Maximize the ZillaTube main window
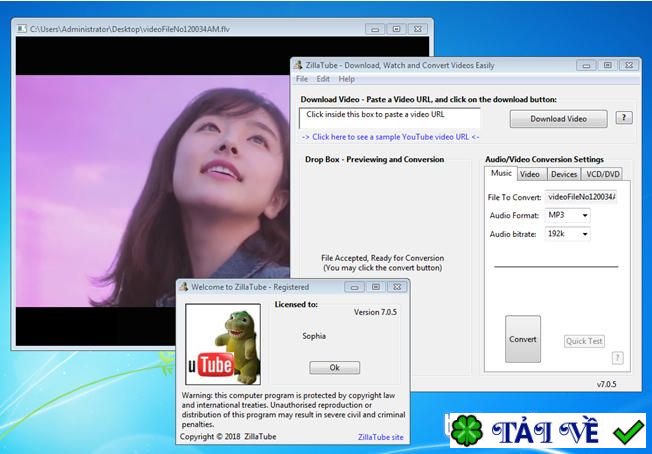Image resolution: width=652 pixels, height=454 pixels. pos(608,65)
